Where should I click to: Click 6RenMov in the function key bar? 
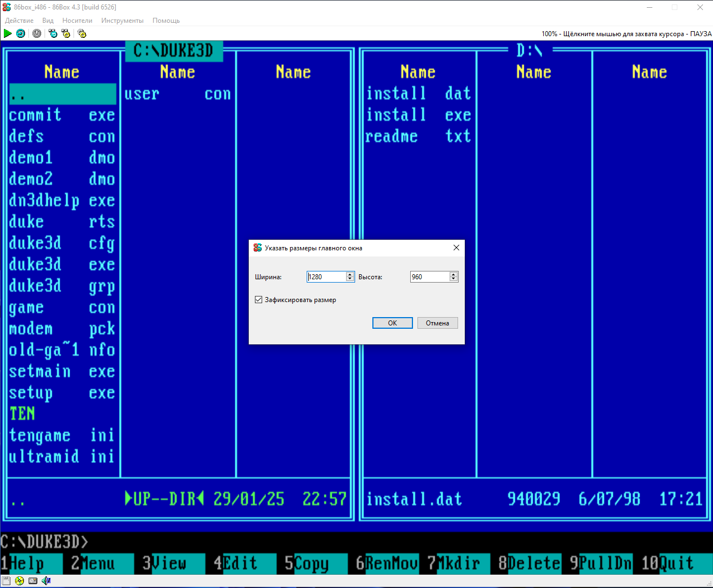[387, 563]
